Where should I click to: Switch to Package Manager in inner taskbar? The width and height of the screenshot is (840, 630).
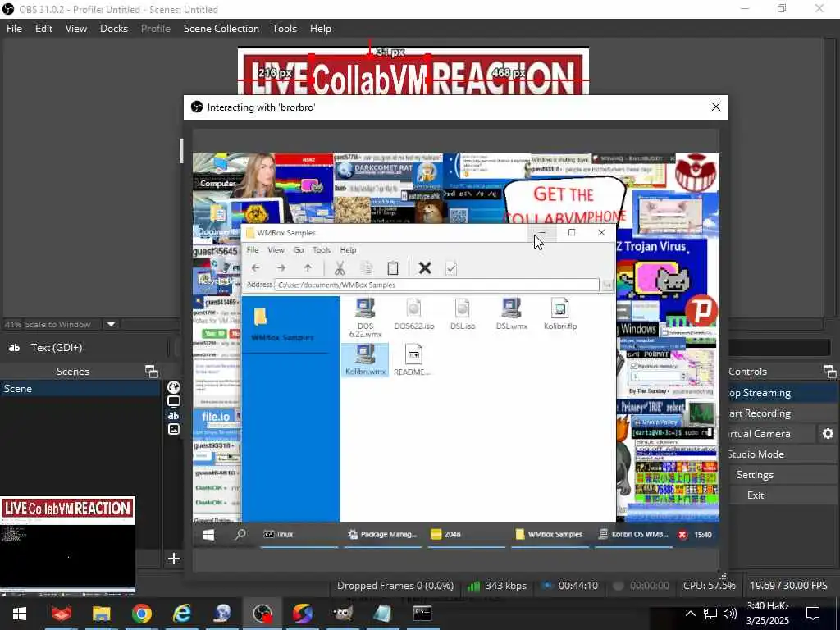tap(382, 535)
